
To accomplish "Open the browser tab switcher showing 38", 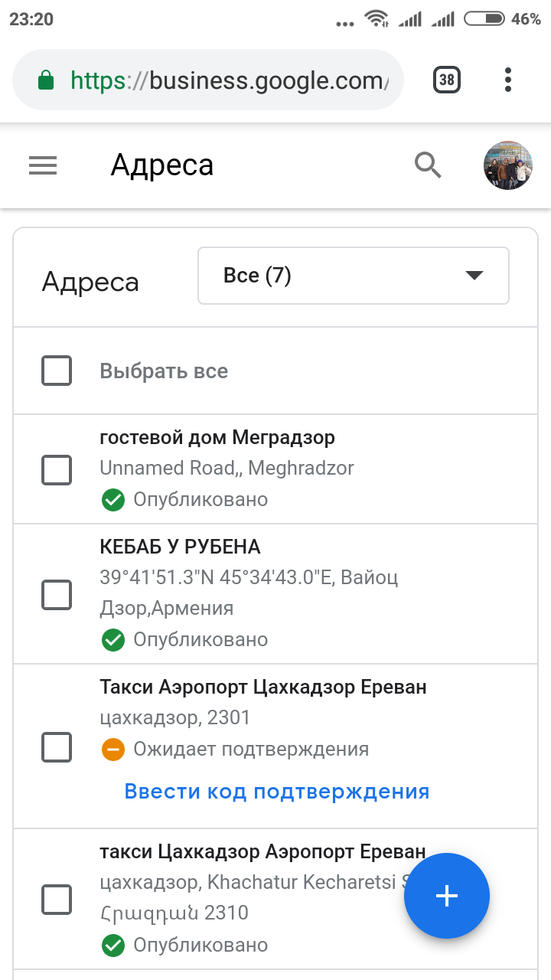I will (447, 80).
